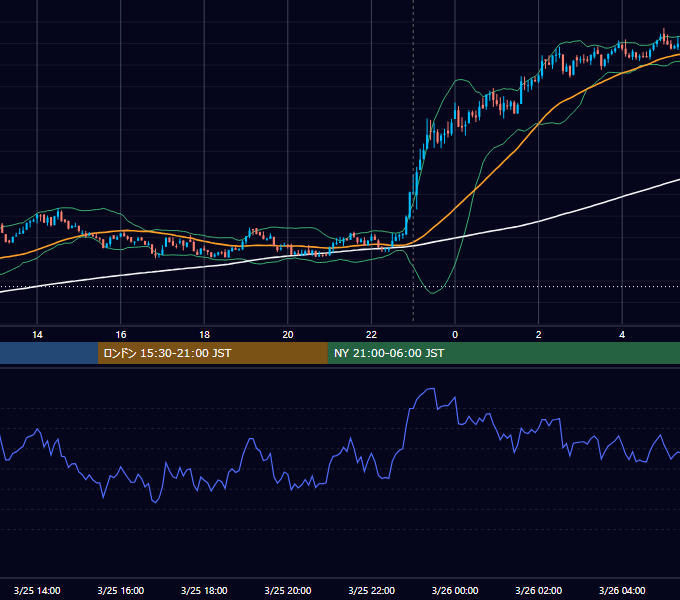Image resolution: width=680 pixels, height=600 pixels.
Task: Click the 18 hour label on price chart axis
Action: click(204, 335)
